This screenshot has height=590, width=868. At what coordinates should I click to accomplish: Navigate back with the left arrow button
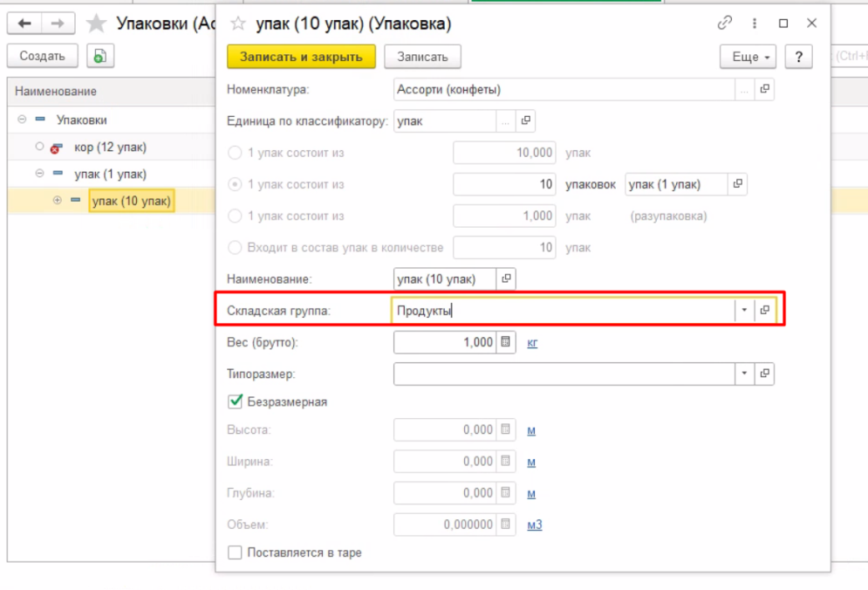[25, 23]
